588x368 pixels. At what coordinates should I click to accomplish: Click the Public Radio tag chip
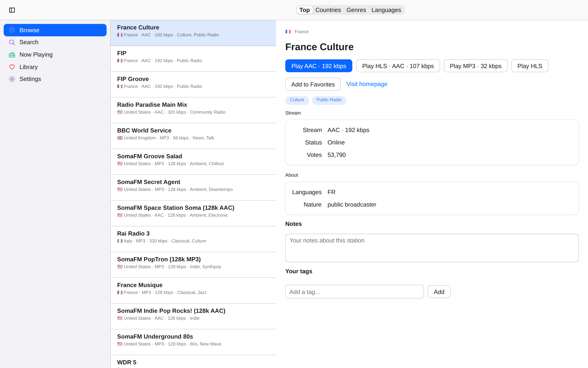(x=329, y=100)
